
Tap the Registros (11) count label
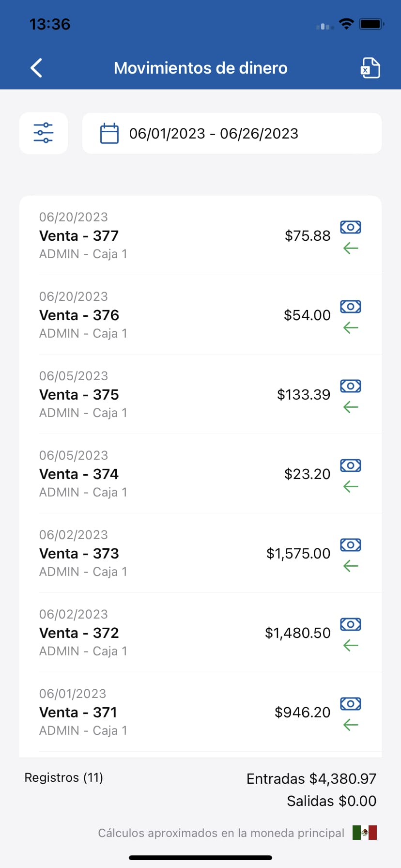point(64,777)
